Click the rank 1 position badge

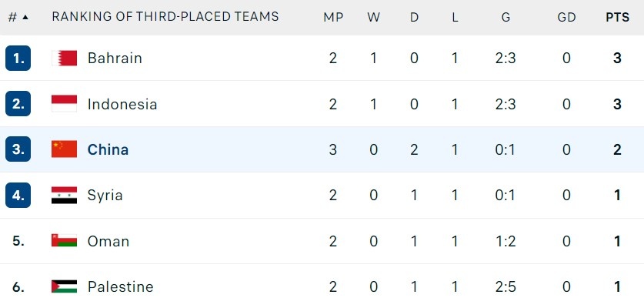18,58
